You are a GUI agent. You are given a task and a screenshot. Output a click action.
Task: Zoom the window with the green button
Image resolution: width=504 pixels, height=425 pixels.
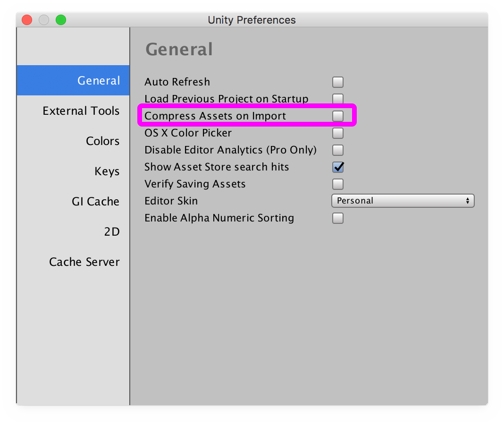click(61, 20)
